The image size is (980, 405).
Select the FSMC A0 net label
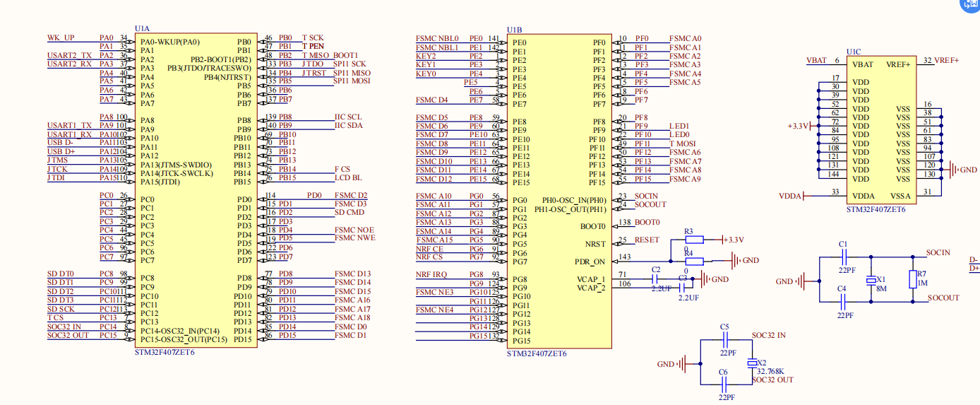pos(686,38)
